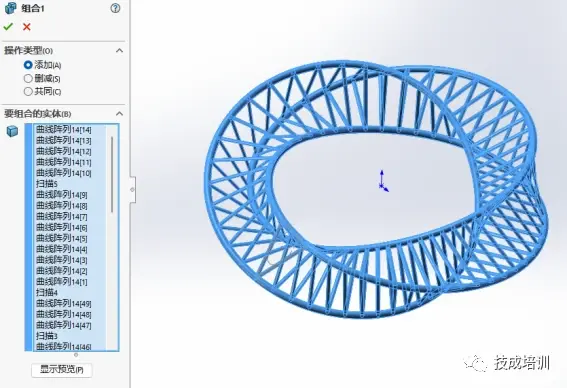This screenshot has height=388, width=567.
Task: Click the list resize grip below bodies list
Action: [x=76, y=355]
